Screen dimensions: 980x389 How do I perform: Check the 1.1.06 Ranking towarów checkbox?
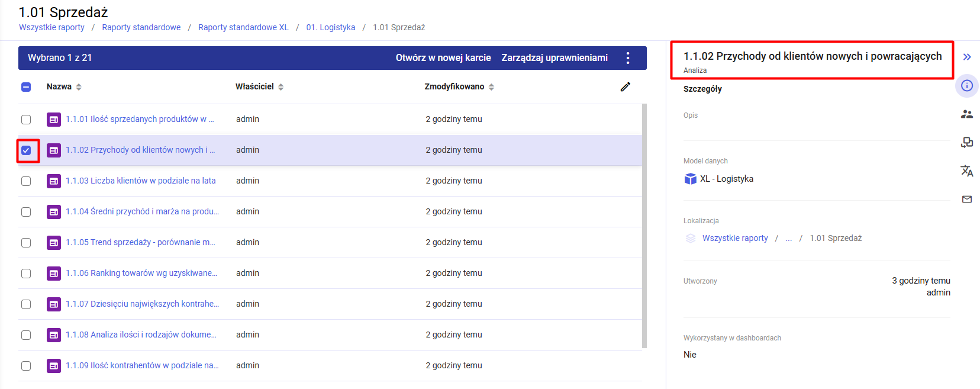(26, 274)
